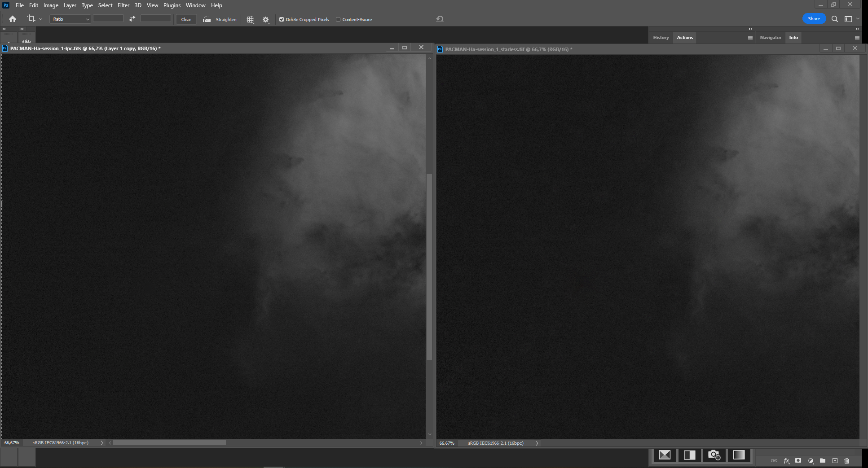Click the scroll down arrow in lpc.fits window
The image size is (868, 468).
[429, 434]
